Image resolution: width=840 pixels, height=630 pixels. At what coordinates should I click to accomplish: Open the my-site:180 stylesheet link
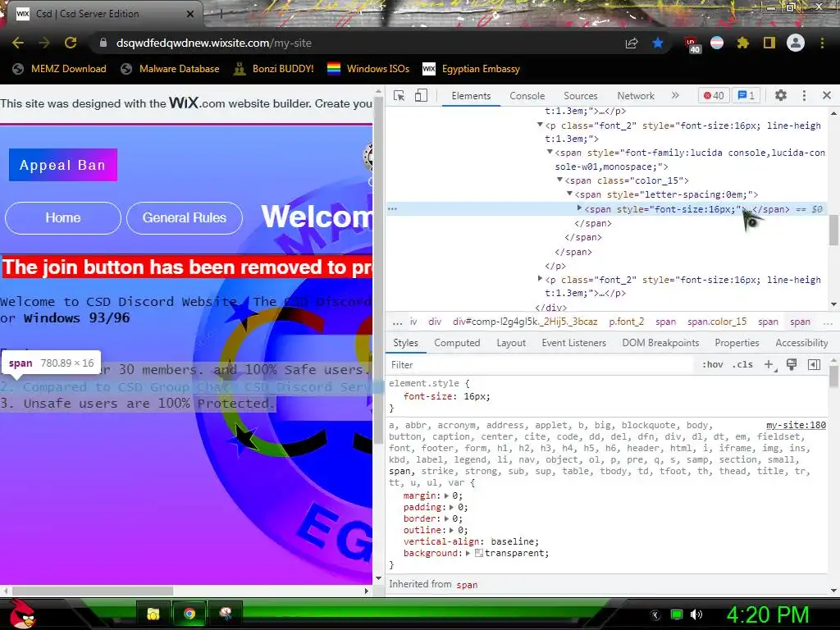796,425
